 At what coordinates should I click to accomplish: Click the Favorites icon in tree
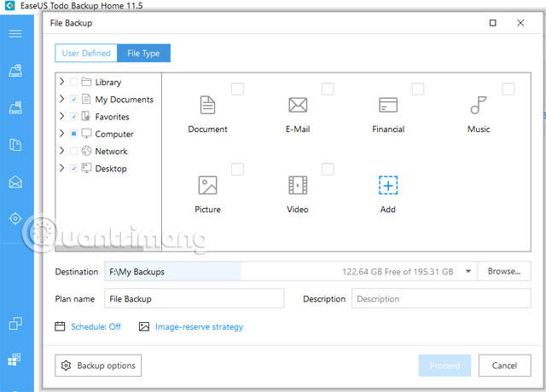pyautogui.click(x=86, y=116)
